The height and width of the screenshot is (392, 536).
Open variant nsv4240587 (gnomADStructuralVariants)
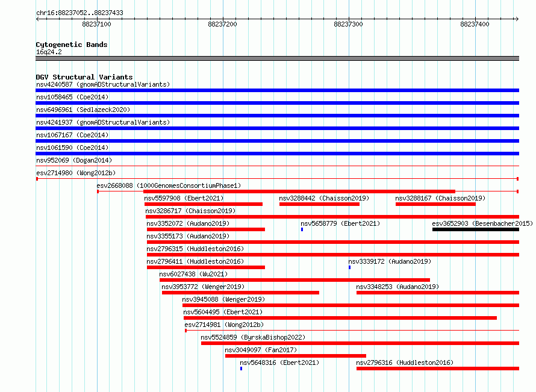pyautogui.click(x=103, y=84)
